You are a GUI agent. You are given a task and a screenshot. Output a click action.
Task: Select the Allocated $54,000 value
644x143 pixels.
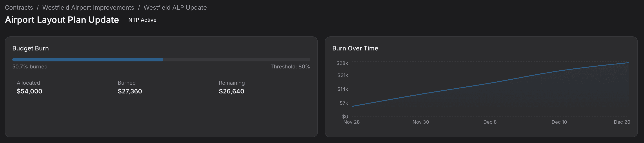tap(29, 91)
